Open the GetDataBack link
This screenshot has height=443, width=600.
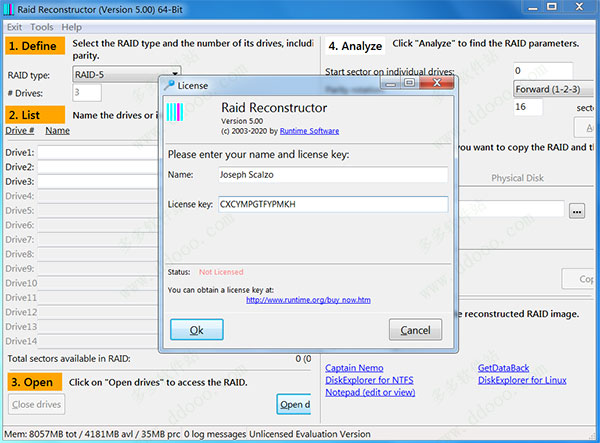[503, 368]
